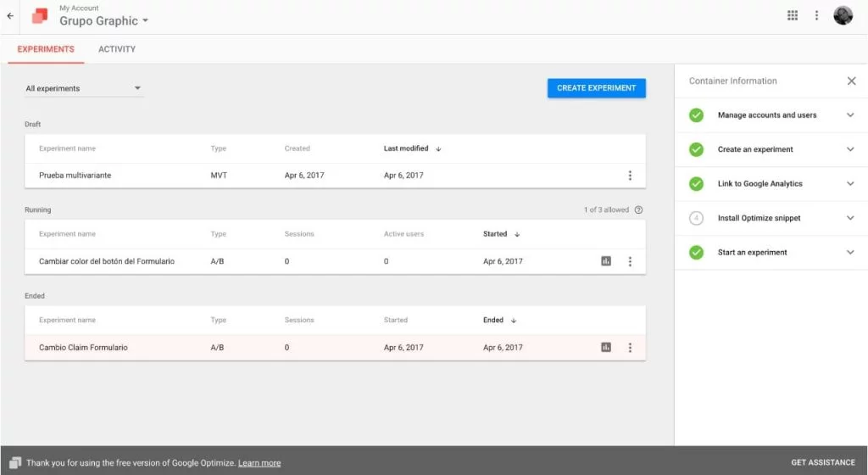The image size is (868, 475).
Task: Click the Active users column header
Action: 403,234
